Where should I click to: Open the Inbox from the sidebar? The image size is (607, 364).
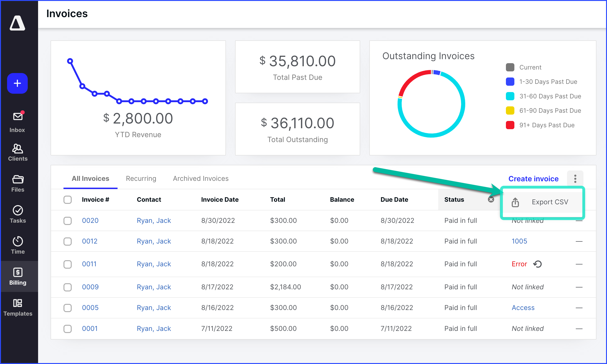[17, 121]
